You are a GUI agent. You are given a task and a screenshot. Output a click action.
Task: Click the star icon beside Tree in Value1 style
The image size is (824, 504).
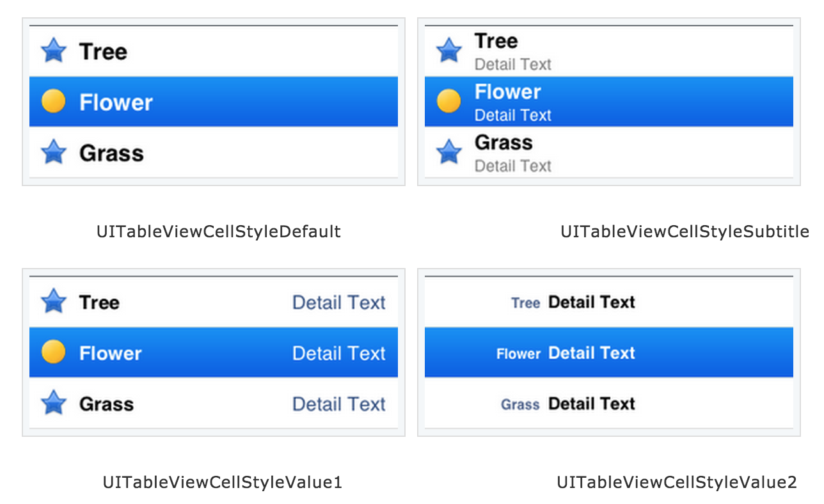pyautogui.click(x=54, y=301)
